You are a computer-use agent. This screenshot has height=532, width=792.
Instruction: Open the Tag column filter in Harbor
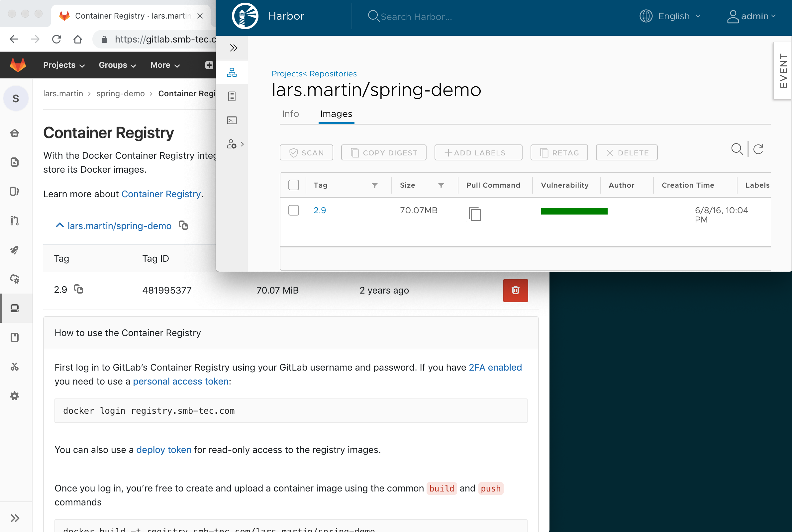[x=374, y=185]
